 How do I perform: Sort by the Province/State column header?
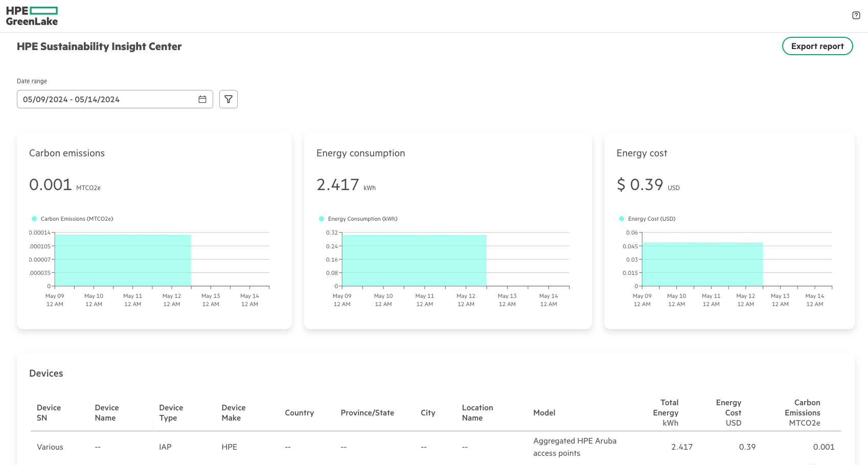pyautogui.click(x=368, y=413)
